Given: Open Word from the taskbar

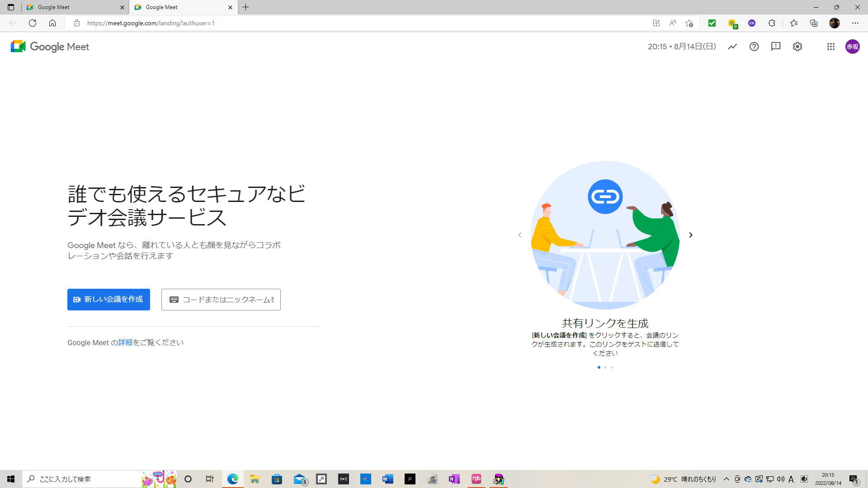Looking at the screenshot, I should tap(388, 479).
